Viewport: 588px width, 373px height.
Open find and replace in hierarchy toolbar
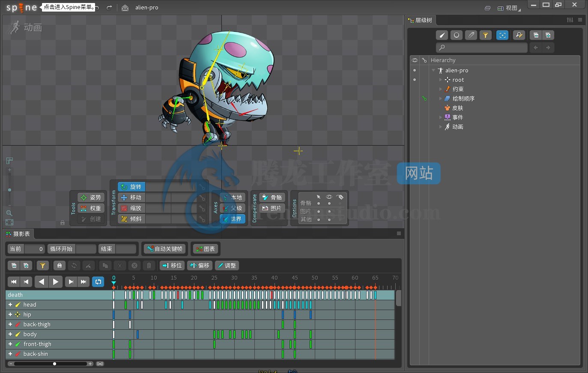(x=519, y=35)
